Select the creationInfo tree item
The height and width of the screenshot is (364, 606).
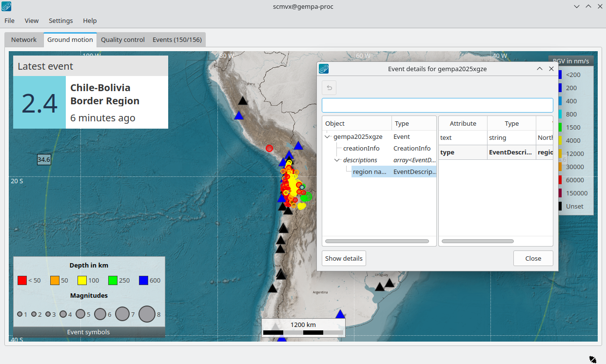pos(361,149)
